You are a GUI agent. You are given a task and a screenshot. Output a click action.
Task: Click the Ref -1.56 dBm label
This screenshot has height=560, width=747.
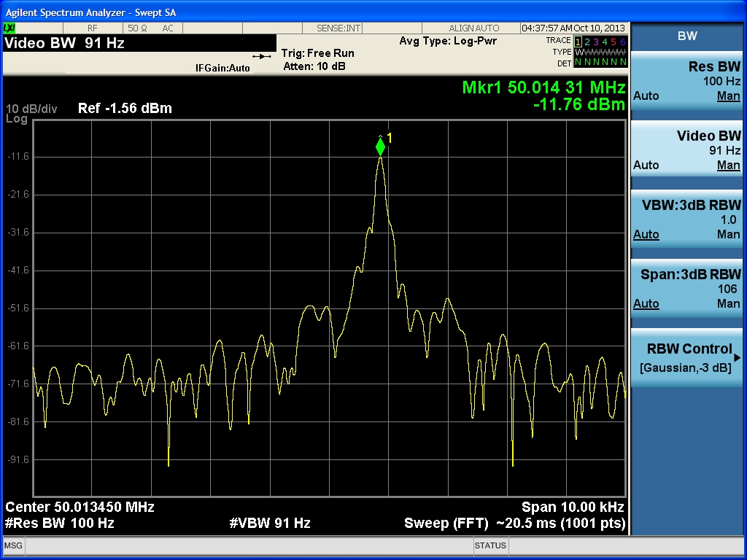tap(125, 108)
